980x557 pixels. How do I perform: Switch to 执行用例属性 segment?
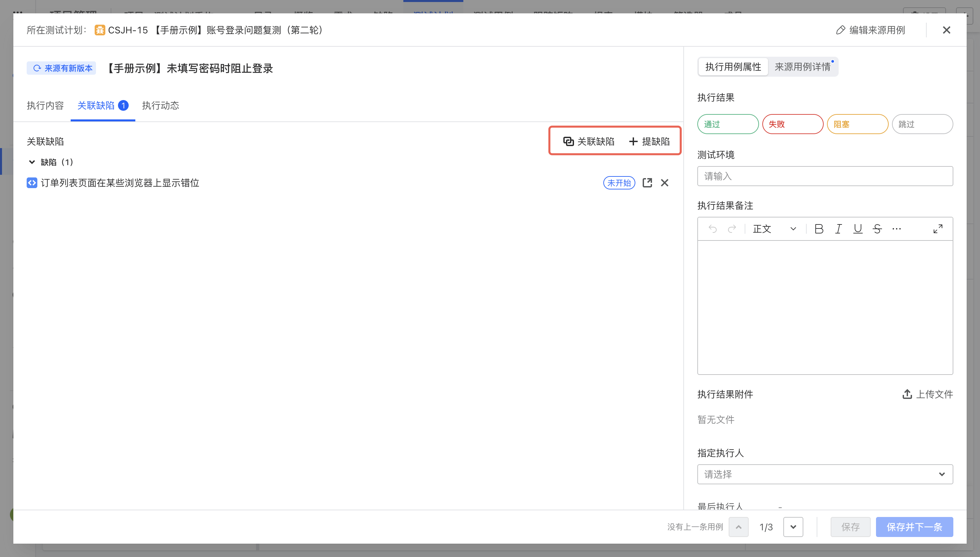[733, 67]
